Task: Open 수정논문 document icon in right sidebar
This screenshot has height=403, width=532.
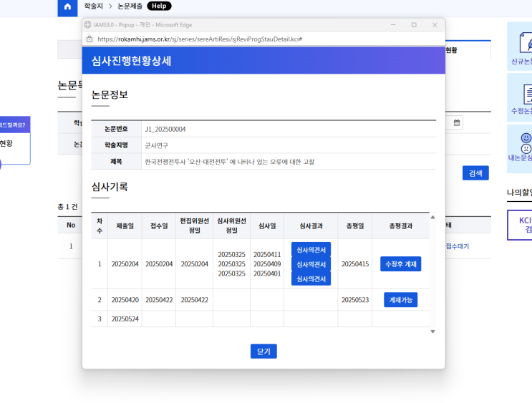Action: pos(527,94)
